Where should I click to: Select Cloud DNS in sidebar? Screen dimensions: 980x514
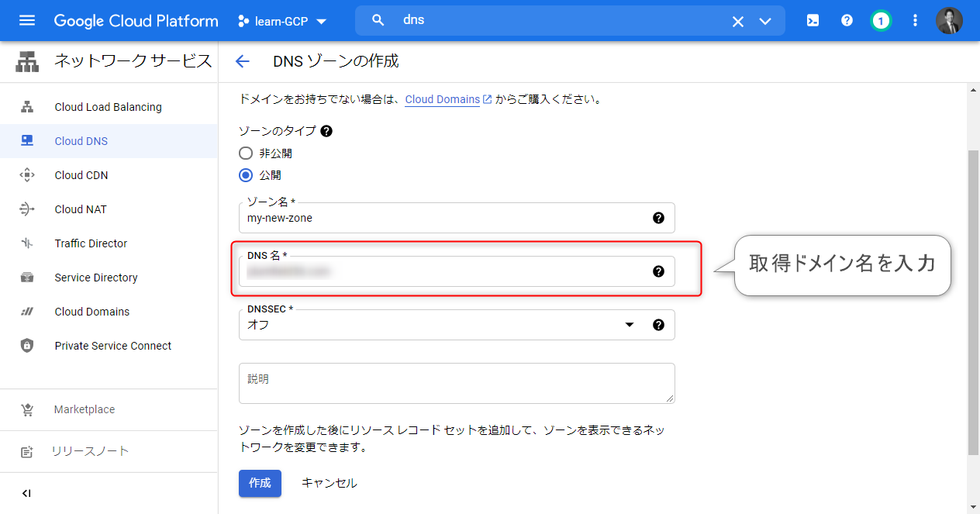click(109, 141)
